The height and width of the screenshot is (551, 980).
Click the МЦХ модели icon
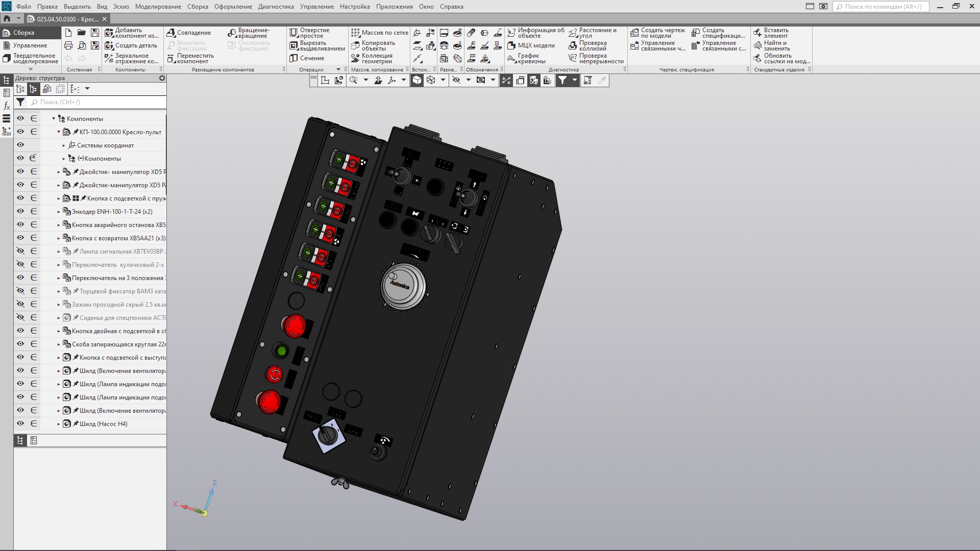point(511,45)
